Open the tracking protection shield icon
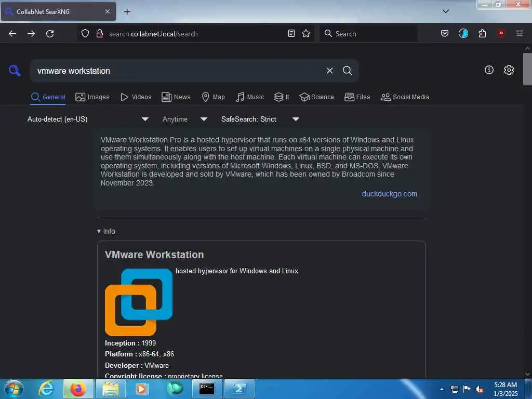Screen dimensions: 532x399 (x=85, y=34)
